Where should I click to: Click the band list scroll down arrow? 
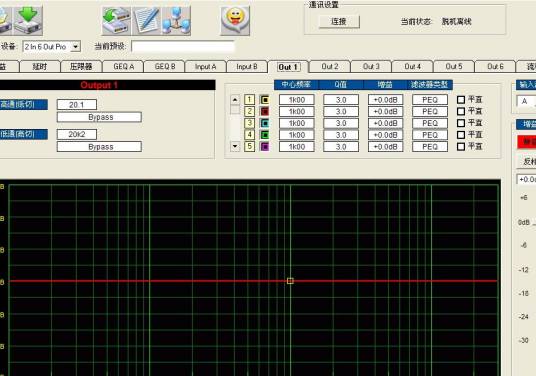pos(235,147)
